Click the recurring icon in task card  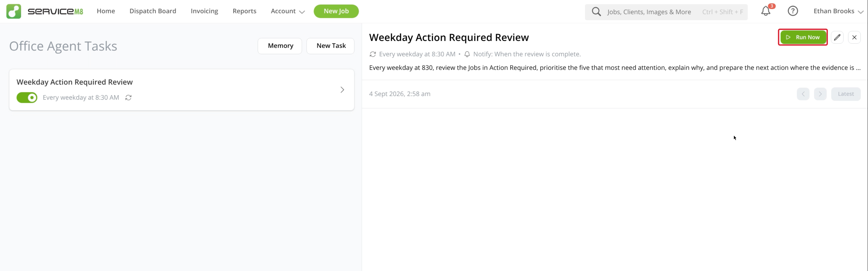(x=128, y=98)
